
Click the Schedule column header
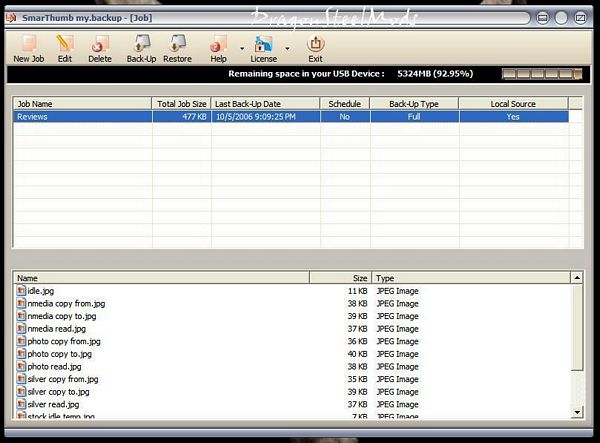click(x=345, y=104)
